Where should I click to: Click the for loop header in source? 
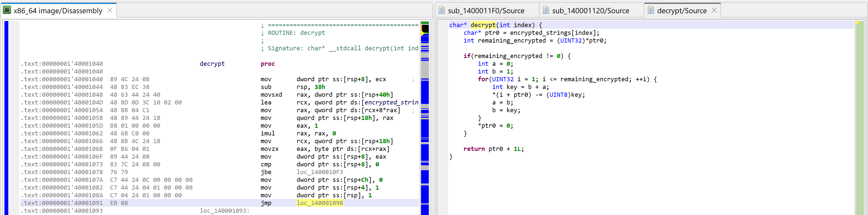click(568, 79)
